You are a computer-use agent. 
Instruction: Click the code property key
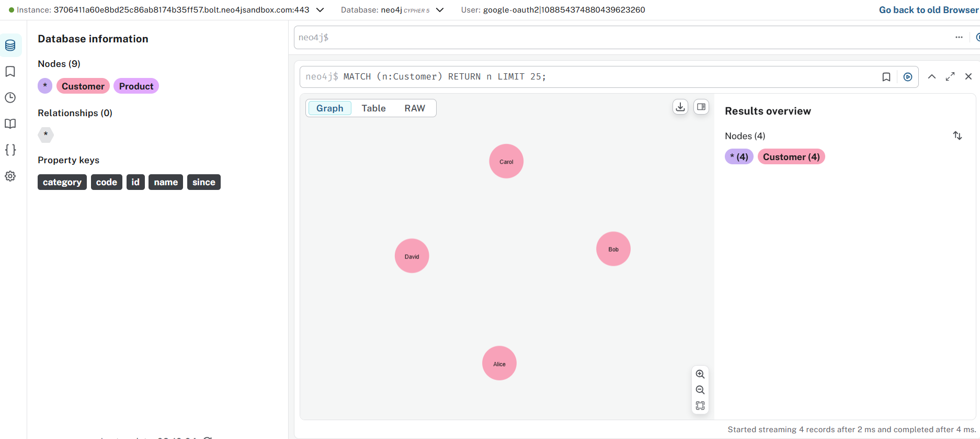(107, 182)
